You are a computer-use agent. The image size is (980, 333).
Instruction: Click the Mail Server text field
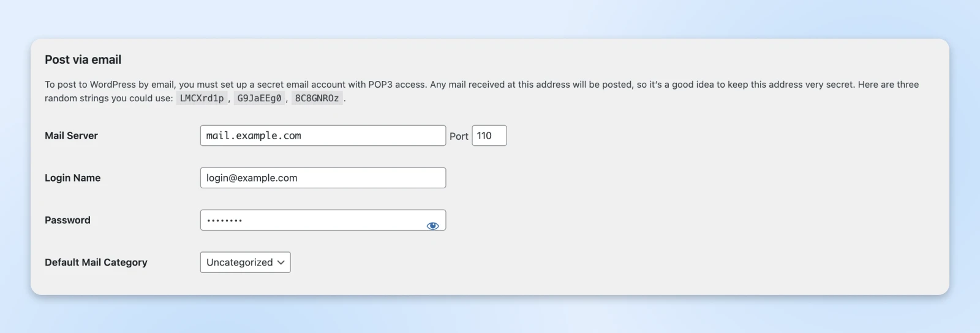coord(323,136)
